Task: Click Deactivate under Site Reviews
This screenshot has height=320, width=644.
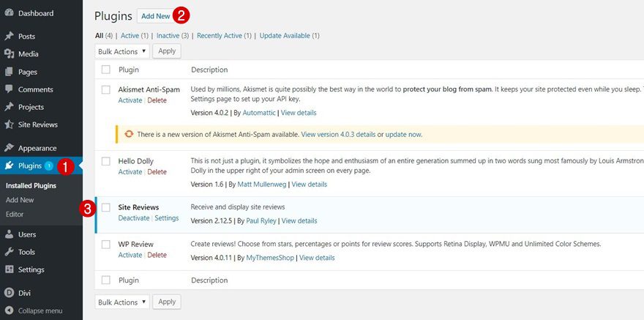Action: click(x=134, y=218)
